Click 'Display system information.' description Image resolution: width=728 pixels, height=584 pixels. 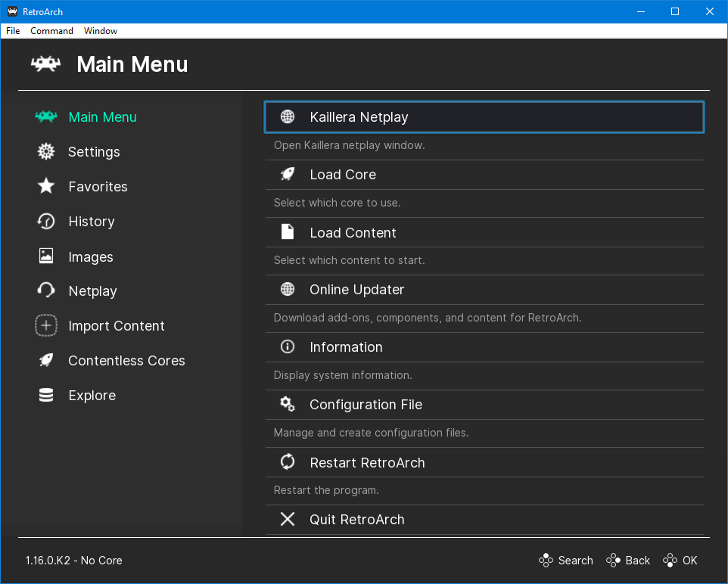point(343,375)
